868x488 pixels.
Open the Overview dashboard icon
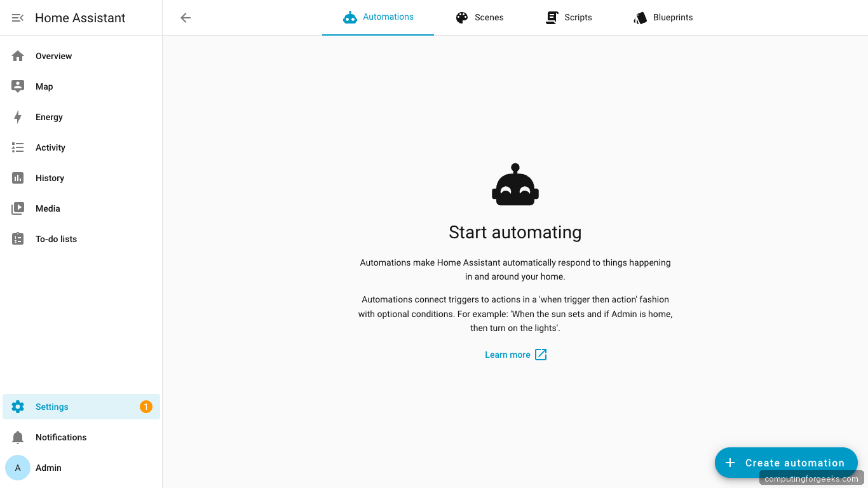pos(18,56)
